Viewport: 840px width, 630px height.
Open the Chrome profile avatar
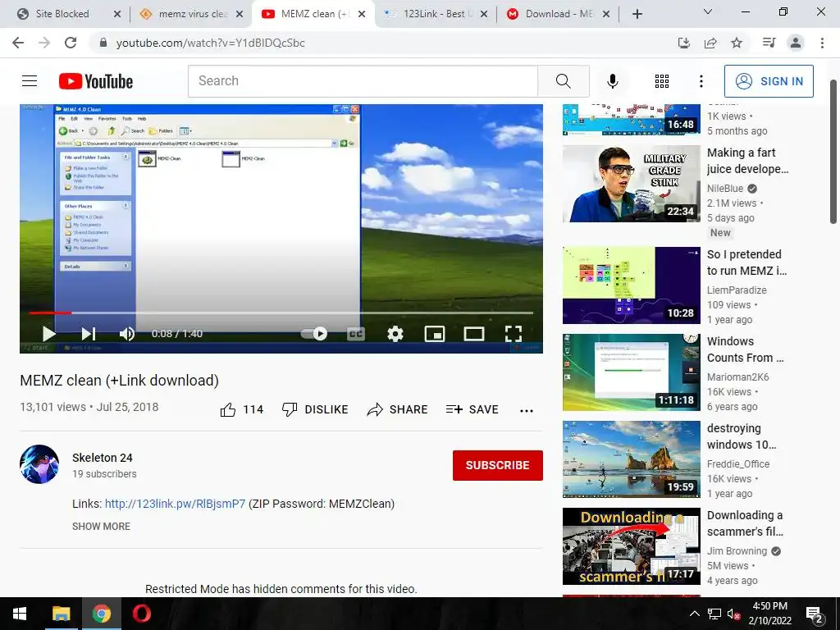796,43
